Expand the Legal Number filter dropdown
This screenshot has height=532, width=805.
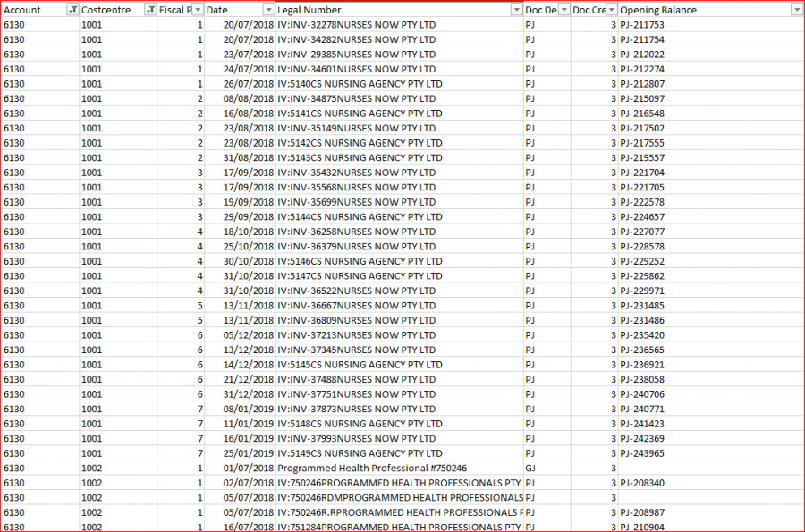(516, 10)
